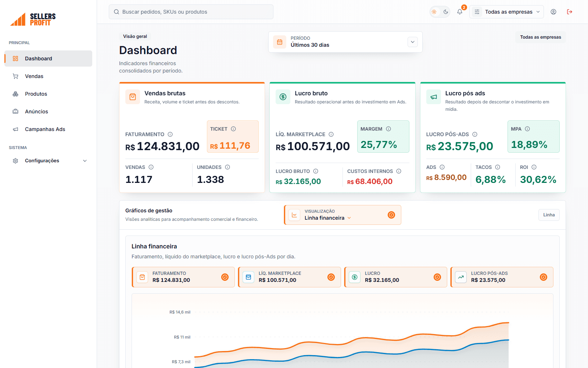Click the Linha chart type button
588x368 pixels.
549,215
